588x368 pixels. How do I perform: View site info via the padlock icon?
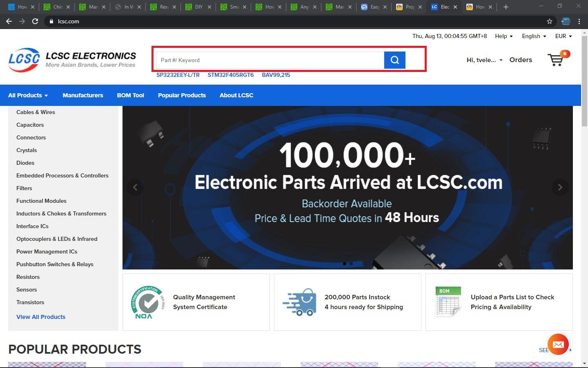point(51,21)
